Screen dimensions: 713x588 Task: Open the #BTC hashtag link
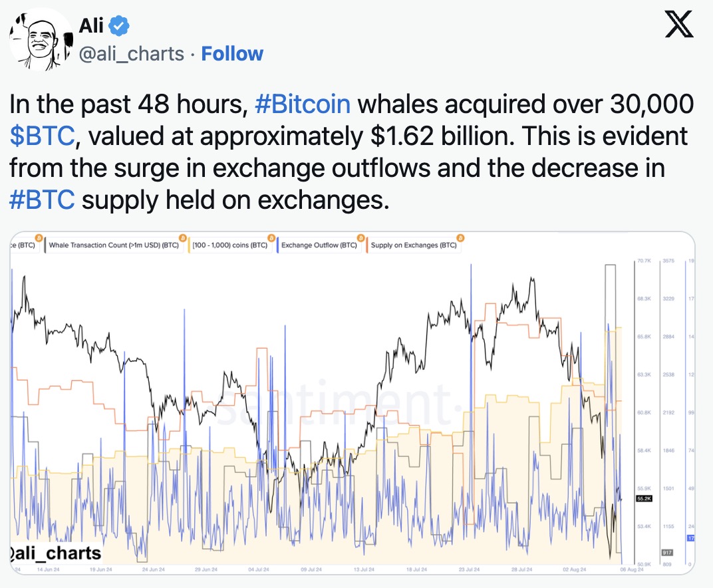click(42, 200)
